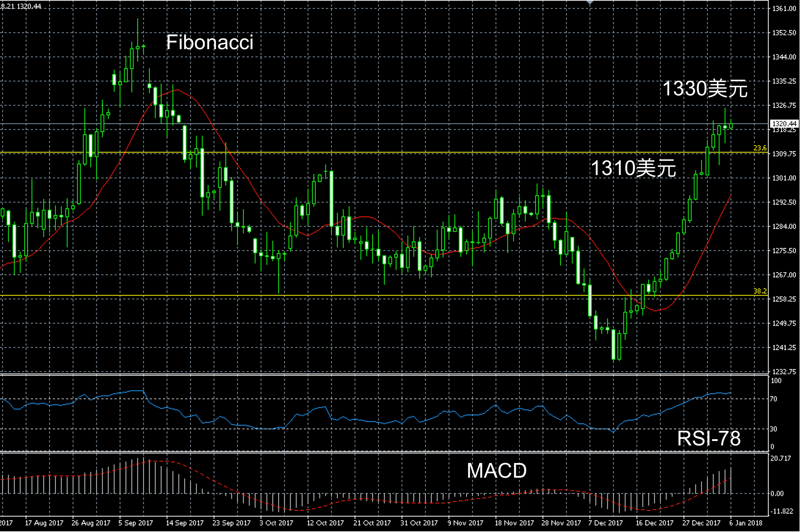Click the 23.6 Fibonacci level label
This screenshot has height=532, width=801.
pyautogui.click(x=760, y=148)
